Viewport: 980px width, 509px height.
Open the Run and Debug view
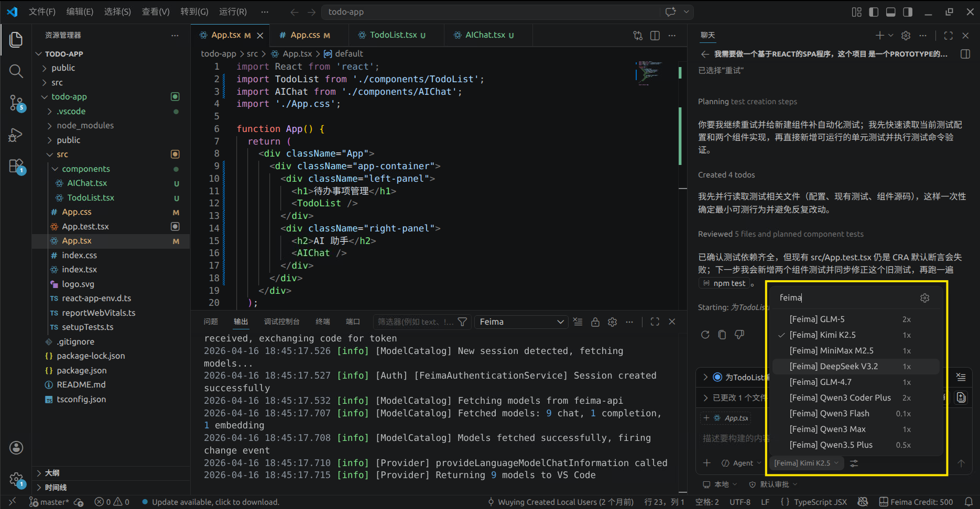click(16, 135)
